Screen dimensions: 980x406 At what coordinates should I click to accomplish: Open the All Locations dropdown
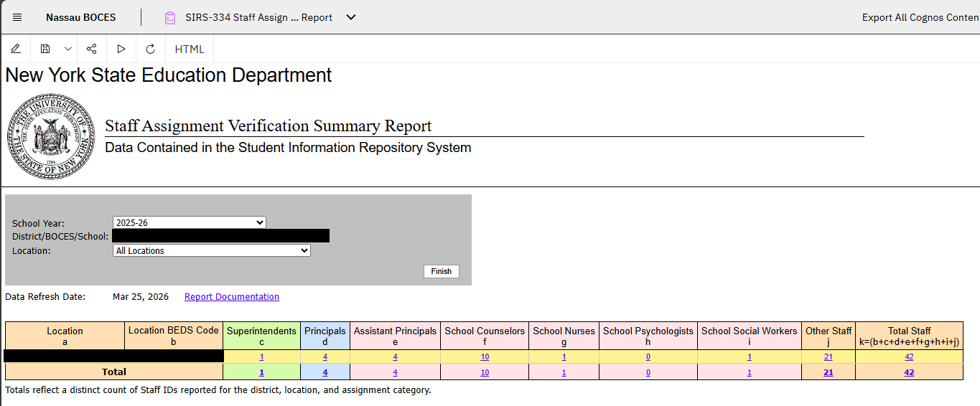tap(212, 250)
